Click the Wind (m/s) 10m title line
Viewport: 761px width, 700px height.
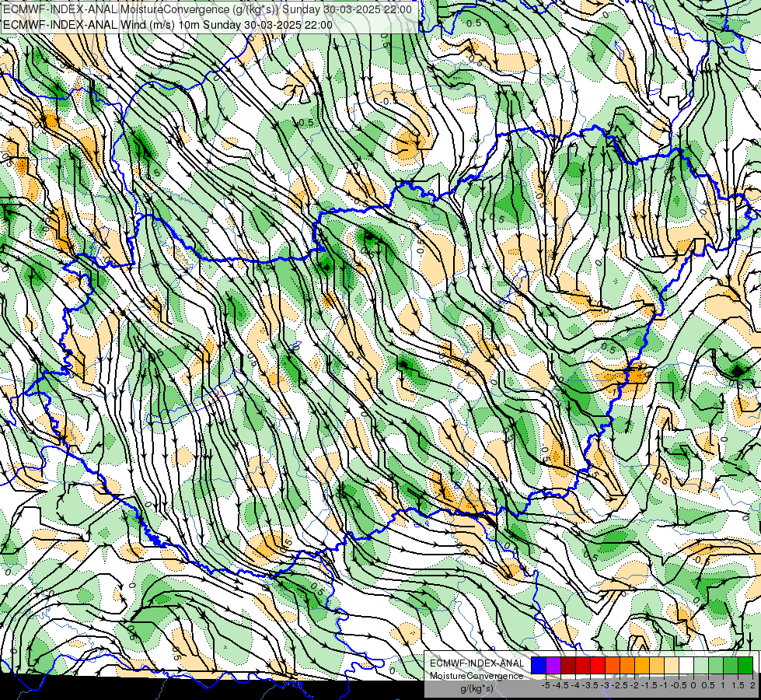click(x=168, y=25)
